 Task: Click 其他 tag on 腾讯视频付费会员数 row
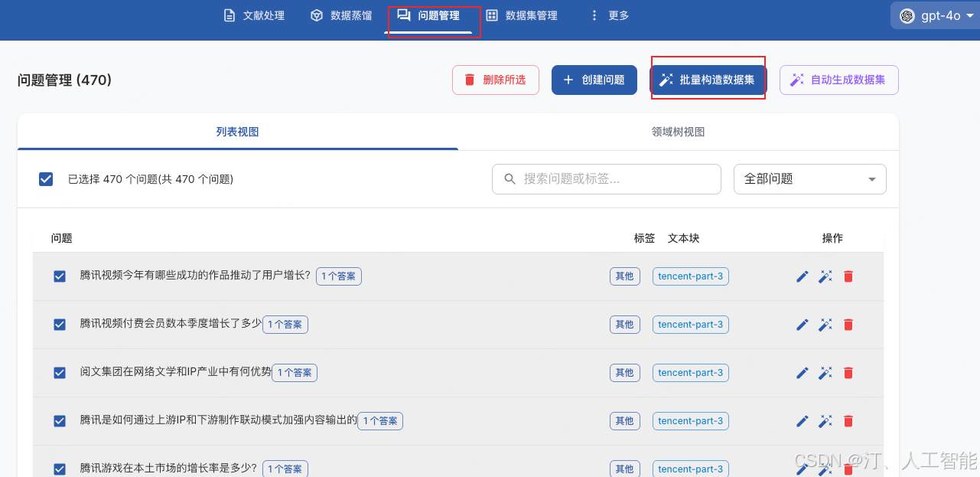pos(625,325)
